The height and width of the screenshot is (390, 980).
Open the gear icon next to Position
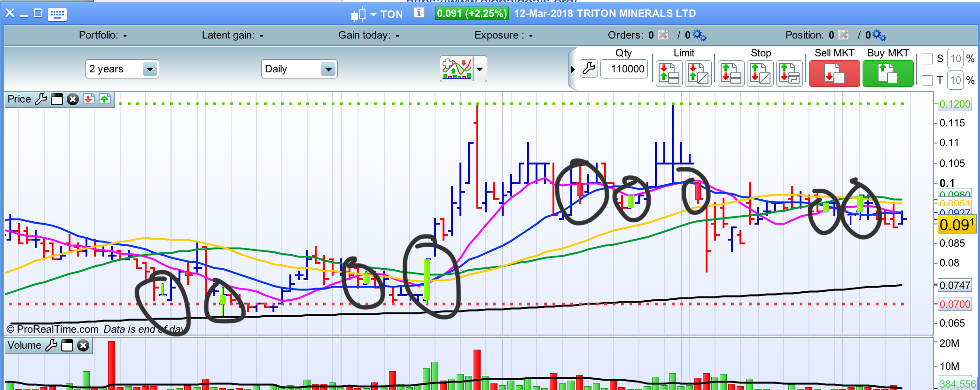[x=879, y=35]
